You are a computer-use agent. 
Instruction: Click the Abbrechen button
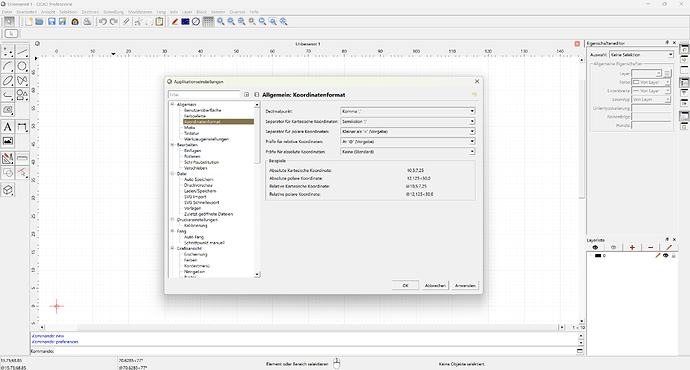pos(435,286)
